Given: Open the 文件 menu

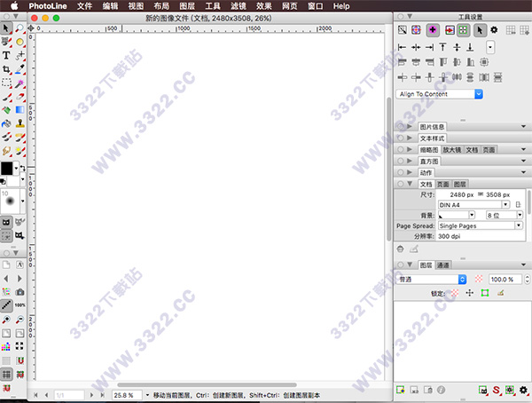Looking at the screenshot, I should 84,6.
